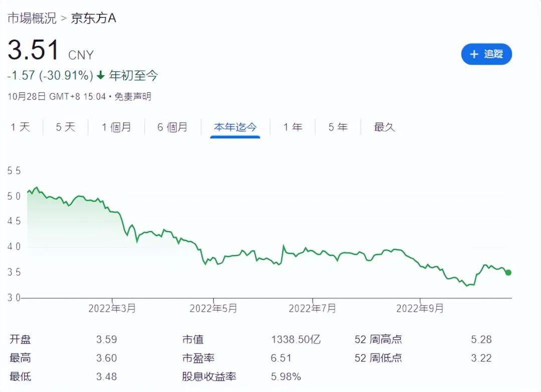The height and width of the screenshot is (392, 541).
Task: Click the 追蹤 follow button
Action: pyautogui.click(x=486, y=54)
